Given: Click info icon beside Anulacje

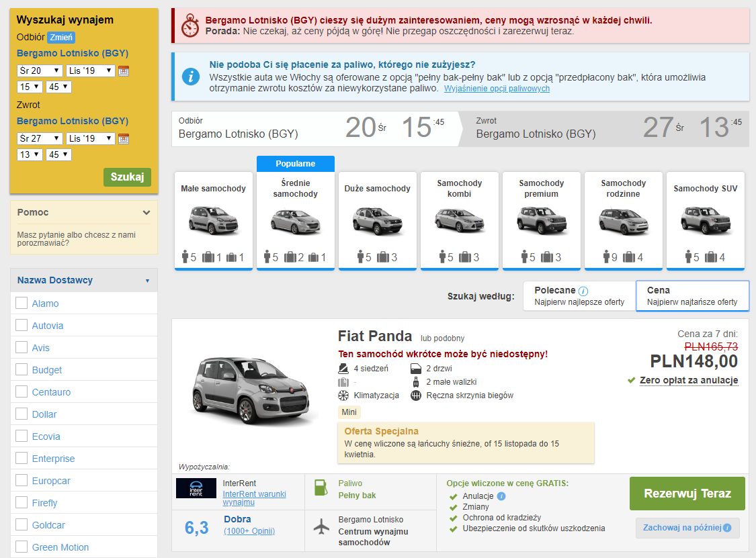Looking at the screenshot, I should coord(501,496).
